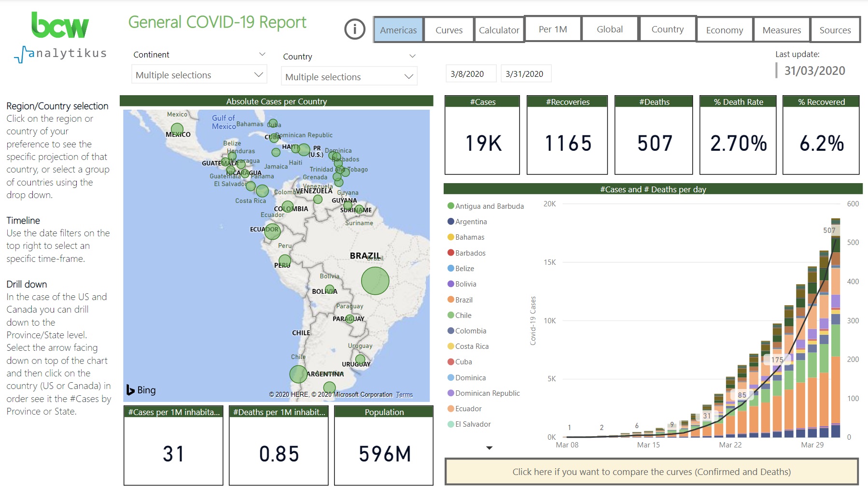Click the Bahamas legend entry

pos(466,237)
